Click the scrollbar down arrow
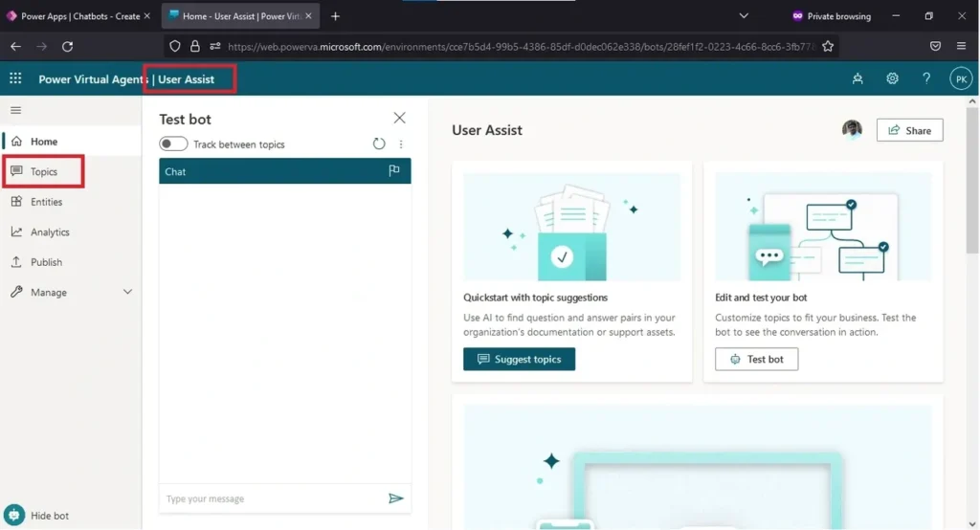 point(972,523)
